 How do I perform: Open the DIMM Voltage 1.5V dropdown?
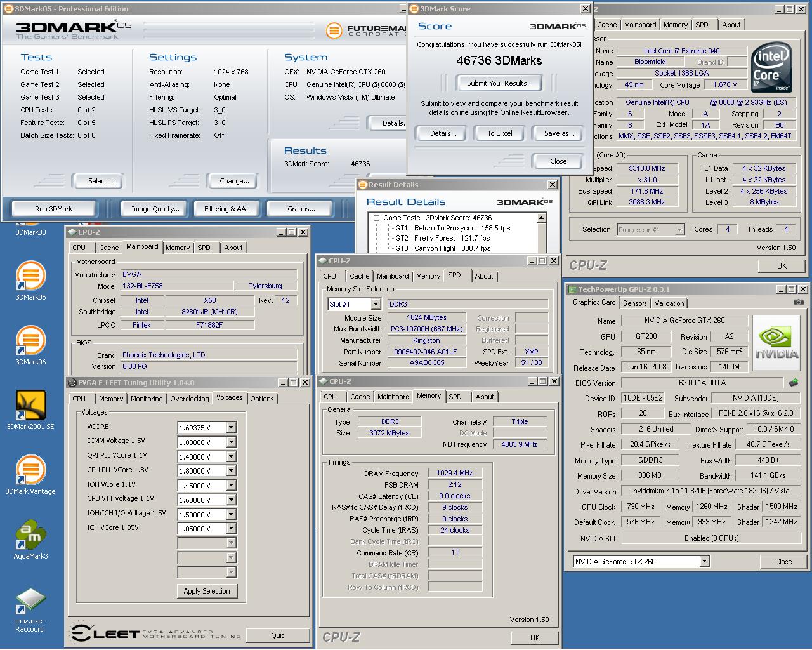(x=231, y=442)
